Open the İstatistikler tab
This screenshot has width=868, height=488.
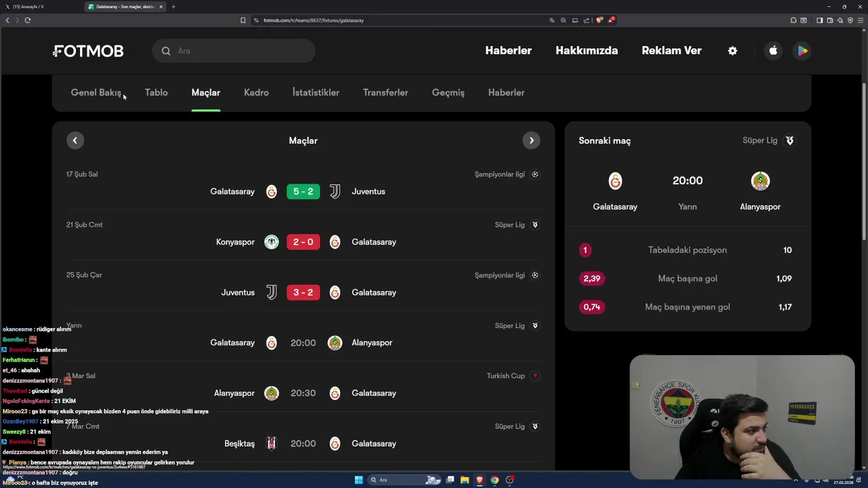[x=316, y=93]
